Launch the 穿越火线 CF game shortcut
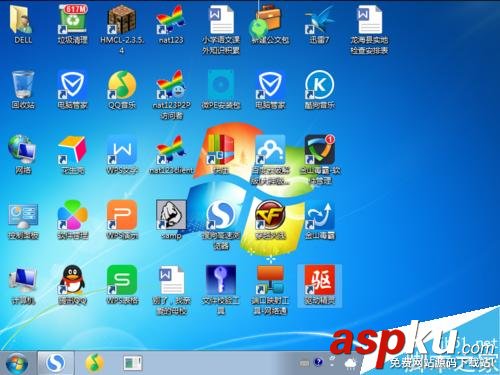 tap(270, 215)
